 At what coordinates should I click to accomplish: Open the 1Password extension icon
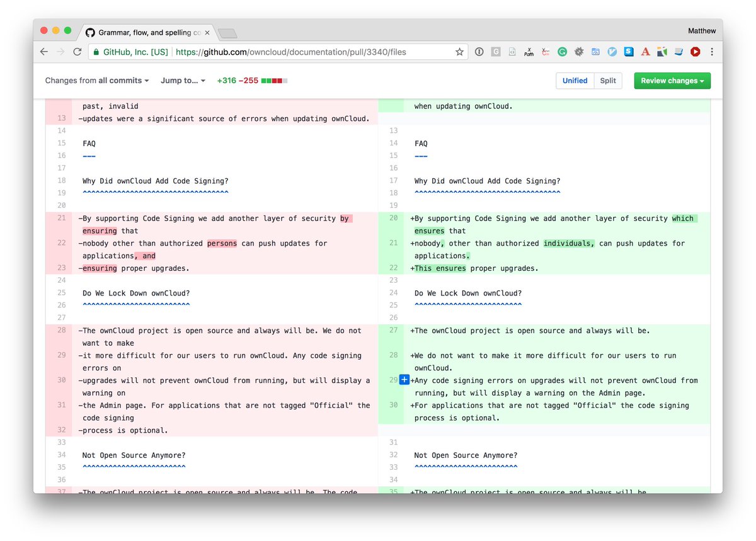pos(479,52)
